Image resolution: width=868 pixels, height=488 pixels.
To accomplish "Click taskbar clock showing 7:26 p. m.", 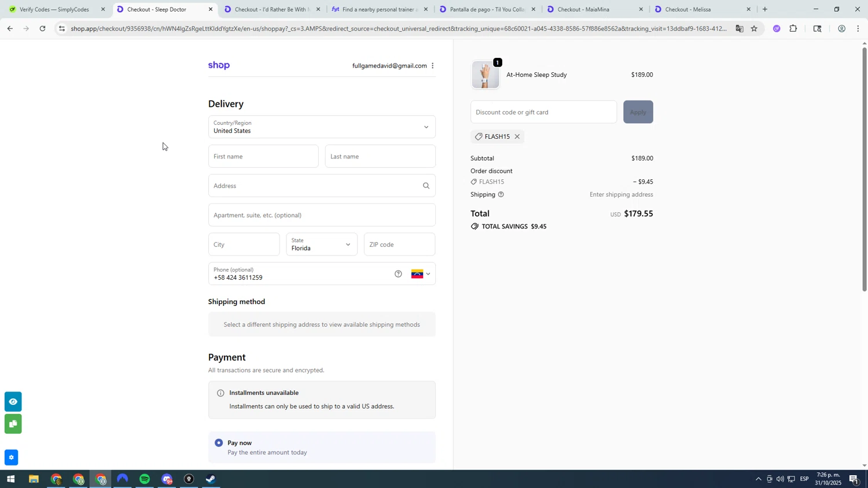I will [x=829, y=479].
